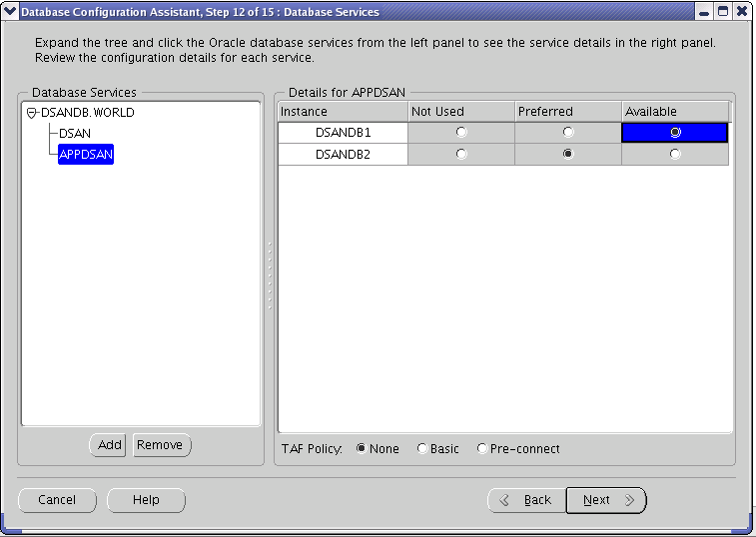Go Back to the previous step
This screenshot has width=756, height=537.
pyautogui.click(x=526, y=500)
